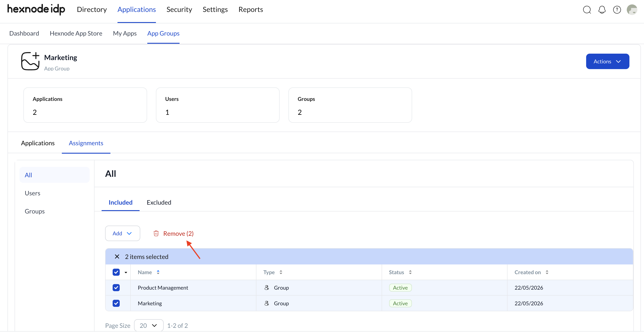Screen dimensions: 644x332
Task: Sort by Type column arrows
Action: click(281, 272)
